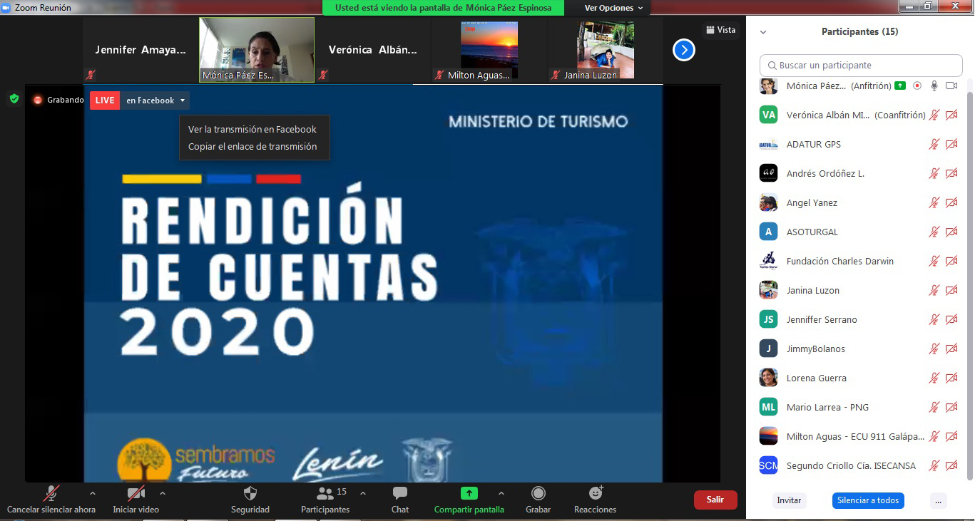Toggle the Participantes panel button

(325, 499)
